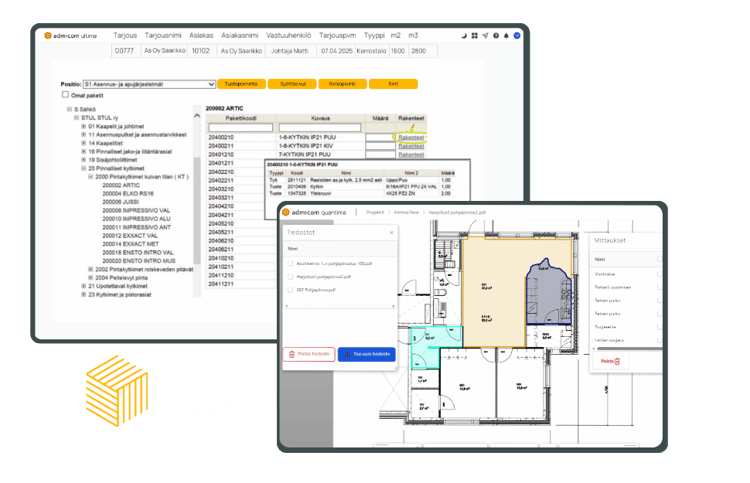Click the Pakettikoodi filter input field
The image size is (750, 483).
(x=240, y=127)
